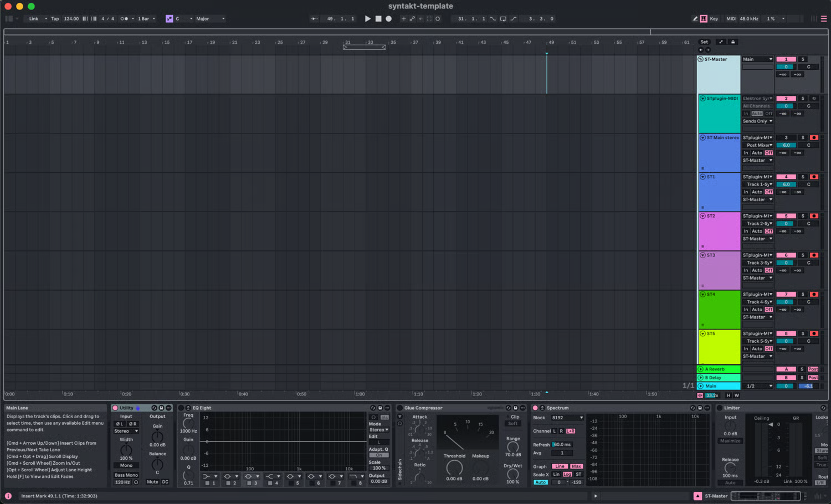Click the info view toggle icon in status bar

[8, 496]
